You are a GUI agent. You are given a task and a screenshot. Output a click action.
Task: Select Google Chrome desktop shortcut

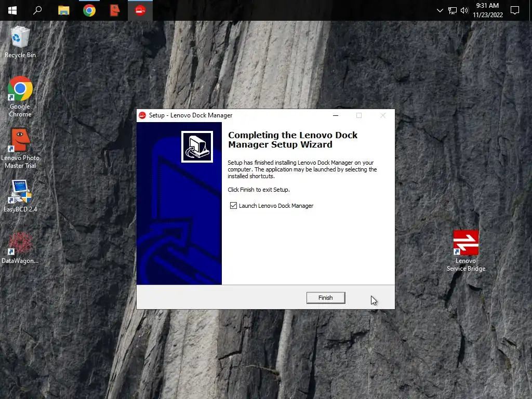coord(20,97)
